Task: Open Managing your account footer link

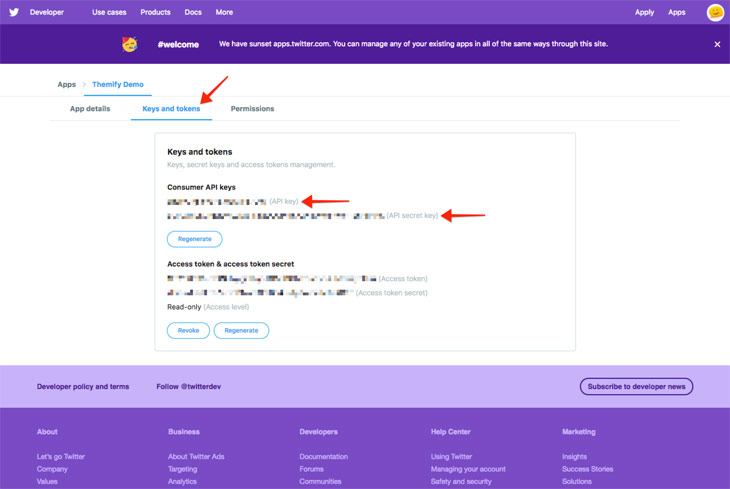Action: pyautogui.click(x=468, y=469)
